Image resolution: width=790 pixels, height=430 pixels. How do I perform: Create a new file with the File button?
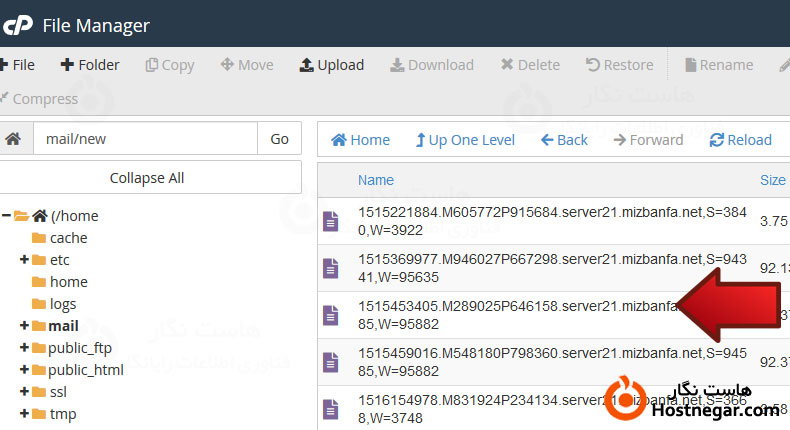(17, 65)
